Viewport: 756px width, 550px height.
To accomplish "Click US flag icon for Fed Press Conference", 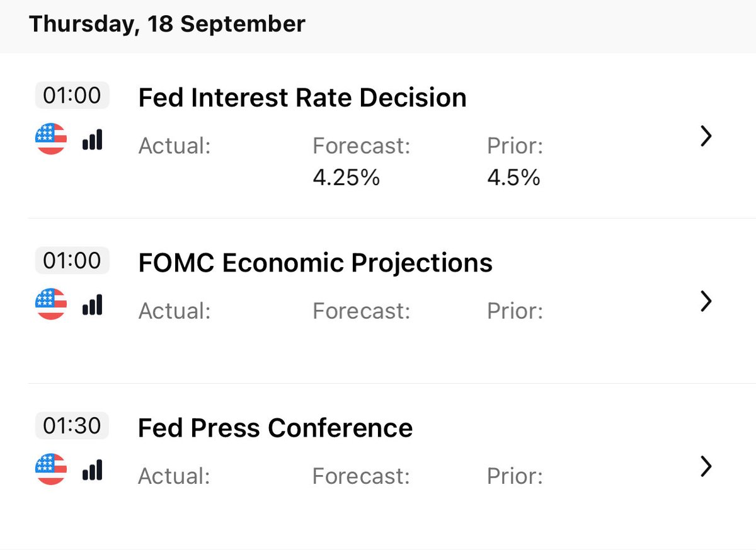I will (51, 469).
